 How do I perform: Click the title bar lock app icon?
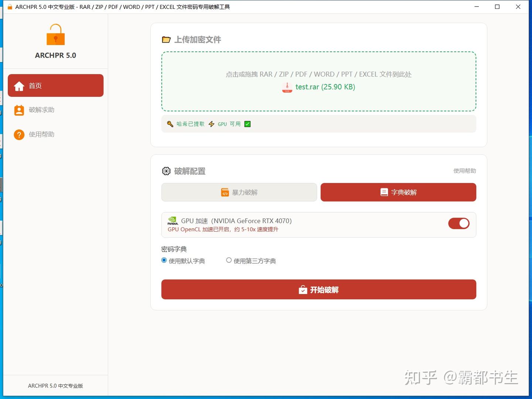click(10, 7)
